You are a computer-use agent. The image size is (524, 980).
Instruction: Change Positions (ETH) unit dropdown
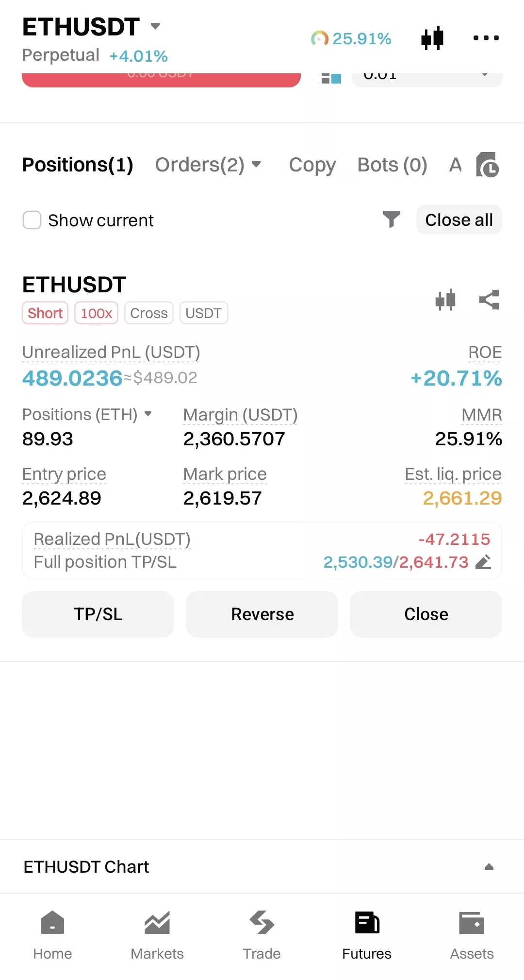148,414
